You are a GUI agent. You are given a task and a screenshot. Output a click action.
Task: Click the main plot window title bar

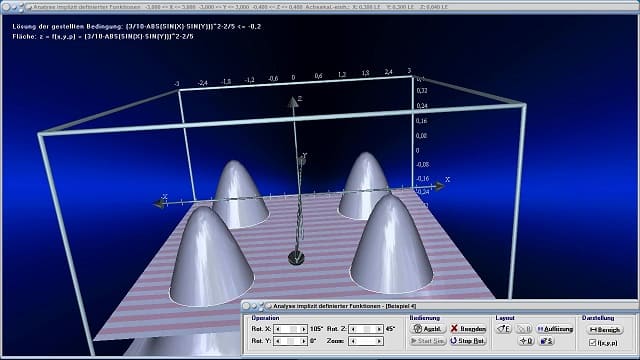click(320, 7)
